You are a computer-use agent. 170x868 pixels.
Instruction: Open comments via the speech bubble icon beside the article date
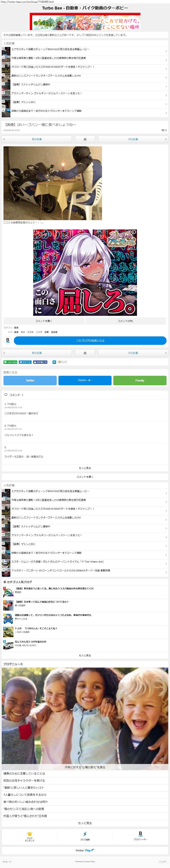[163, 130]
